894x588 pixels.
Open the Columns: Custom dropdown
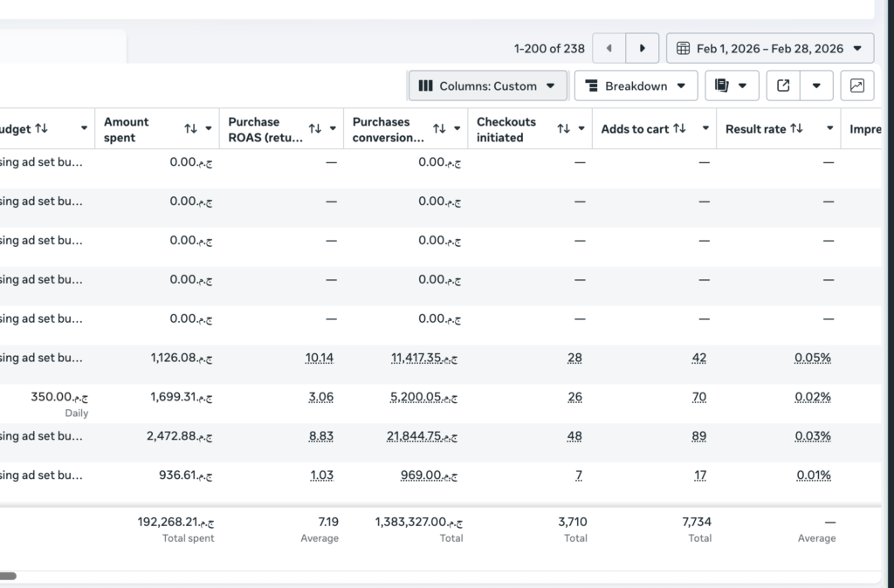point(487,86)
